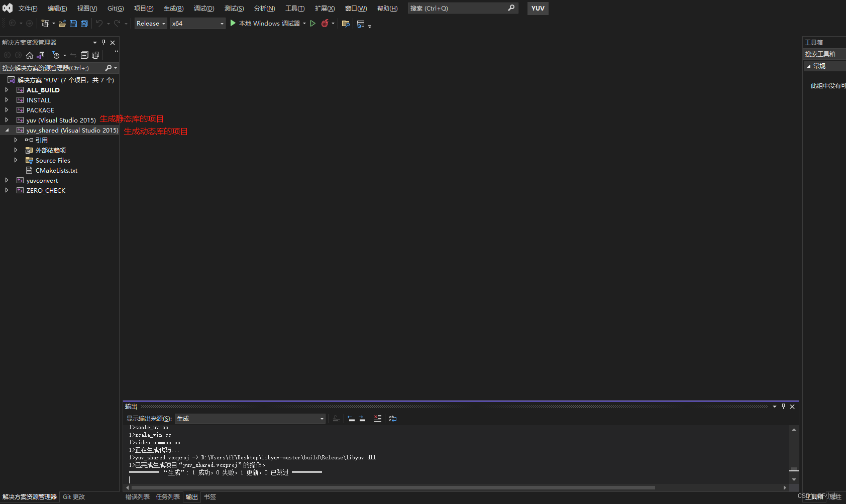Expand the ZERO_CHECK project node
846x504 pixels.
click(7, 190)
